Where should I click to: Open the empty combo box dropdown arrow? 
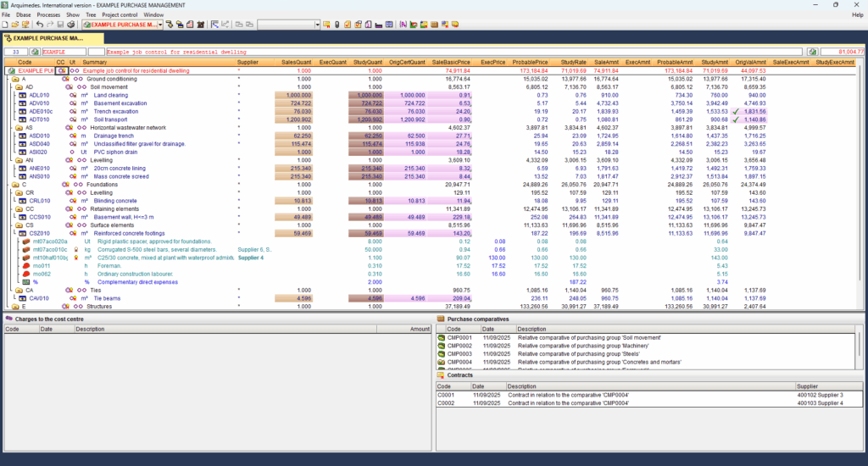pyautogui.click(x=318, y=25)
